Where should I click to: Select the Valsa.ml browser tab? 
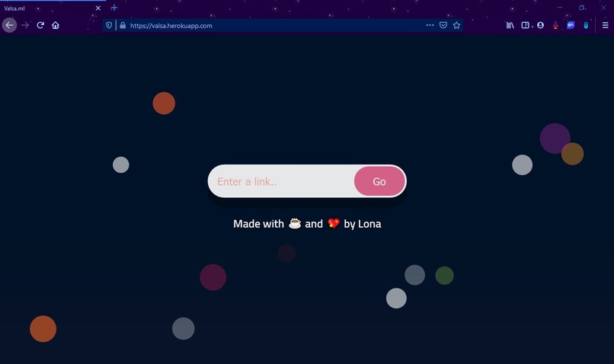(x=53, y=8)
